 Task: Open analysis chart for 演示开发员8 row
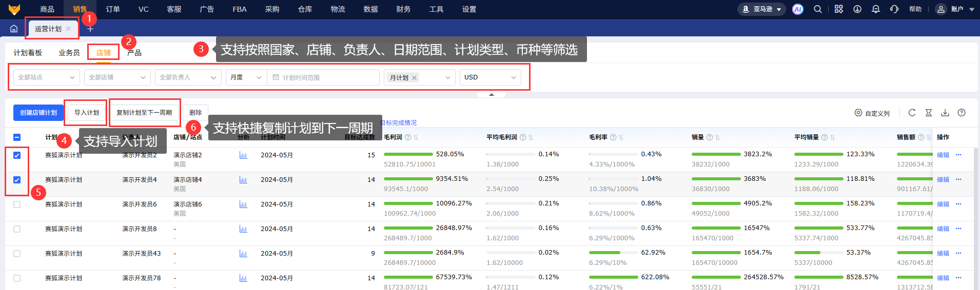[x=243, y=229]
